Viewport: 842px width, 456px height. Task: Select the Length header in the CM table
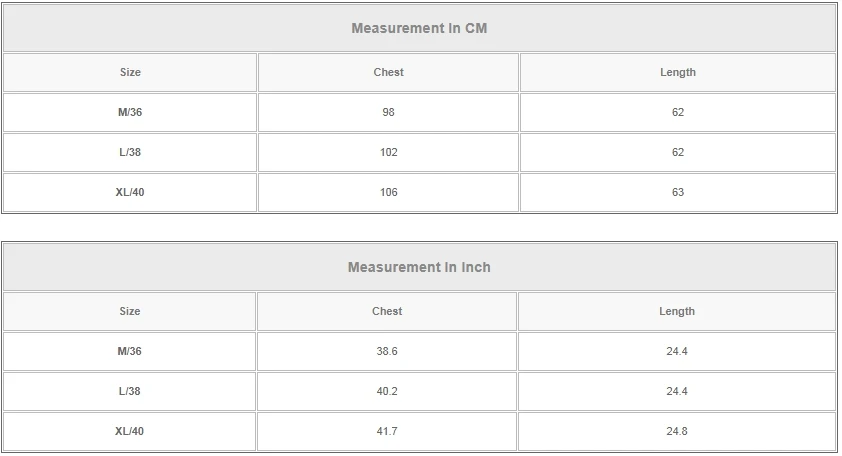(x=677, y=72)
